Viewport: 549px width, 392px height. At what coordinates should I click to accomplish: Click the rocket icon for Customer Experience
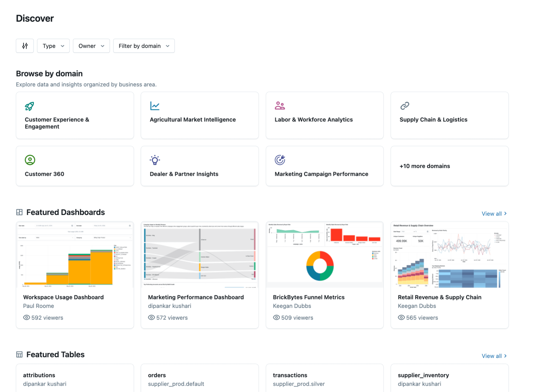(29, 106)
